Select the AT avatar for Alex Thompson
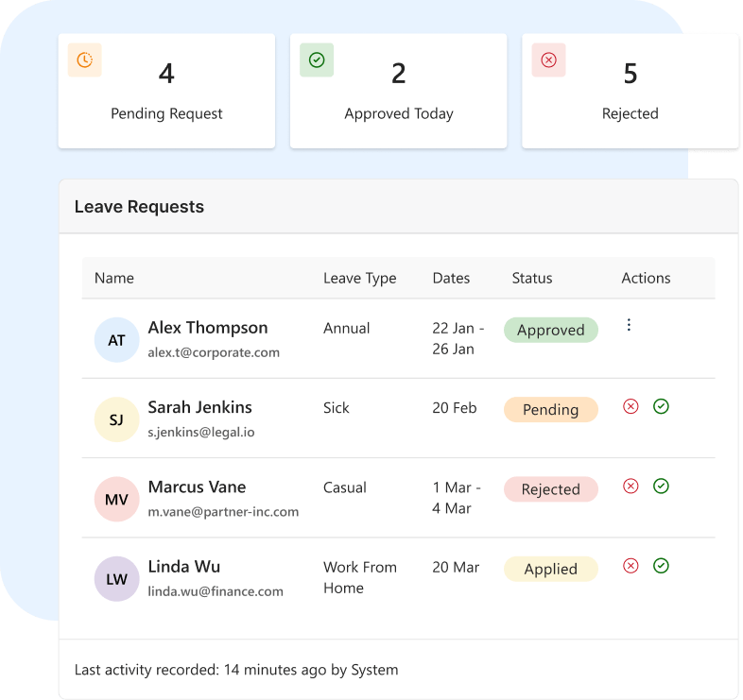 coord(116,340)
